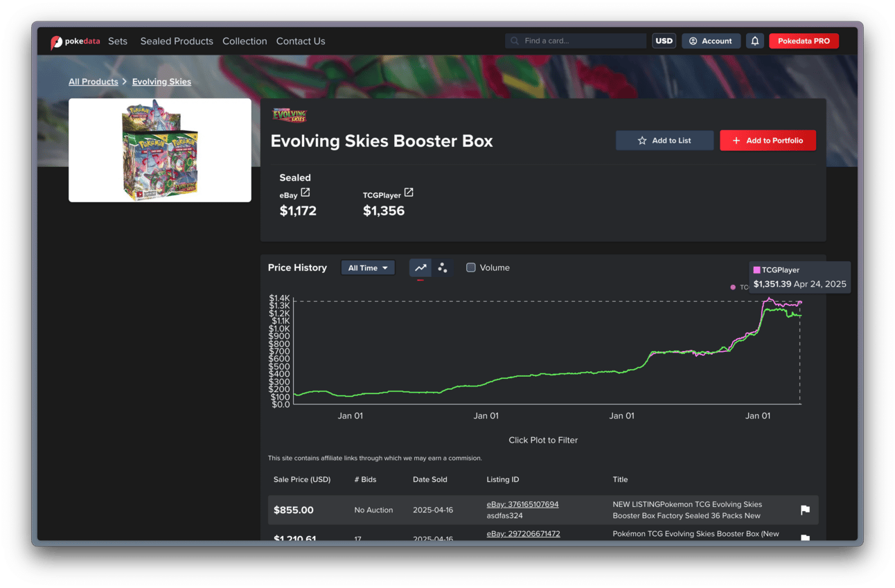Click the Pokedata logo icon
Viewport: 895px width, 588px height.
pos(57,42)
